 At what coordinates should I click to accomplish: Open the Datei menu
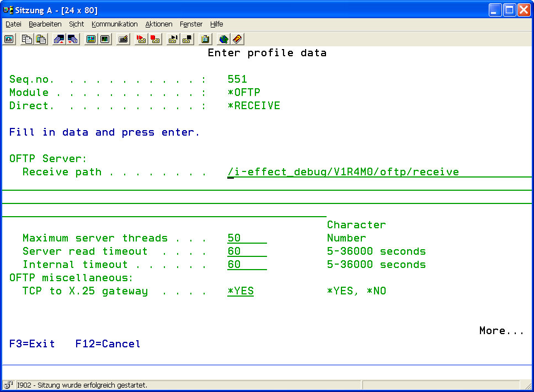[x=13, y=24]
